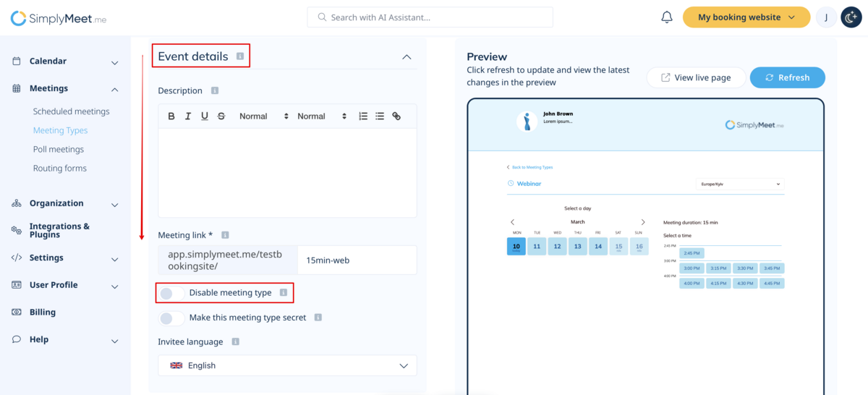
Task: Click the notification bell icon
Action: (667, 17)
